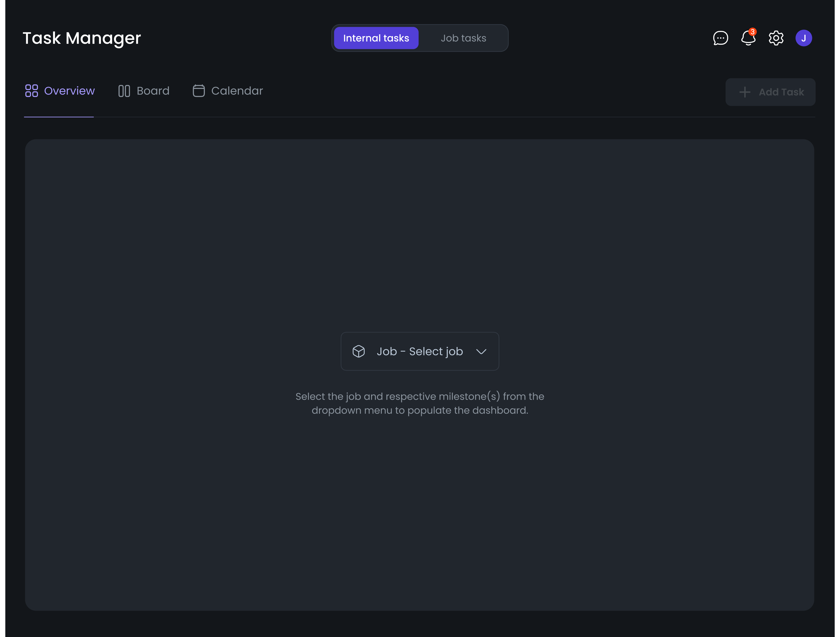Open the chat messages icon

coord(720,38)
